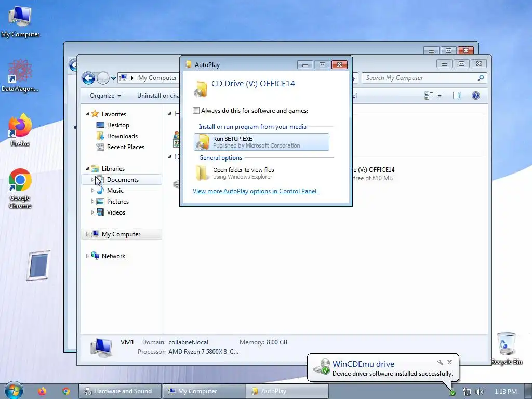This screenshot has width=532, height=399.
Task: Click Show desktop strip on taskbar
Action: click(x=528, y=392)
